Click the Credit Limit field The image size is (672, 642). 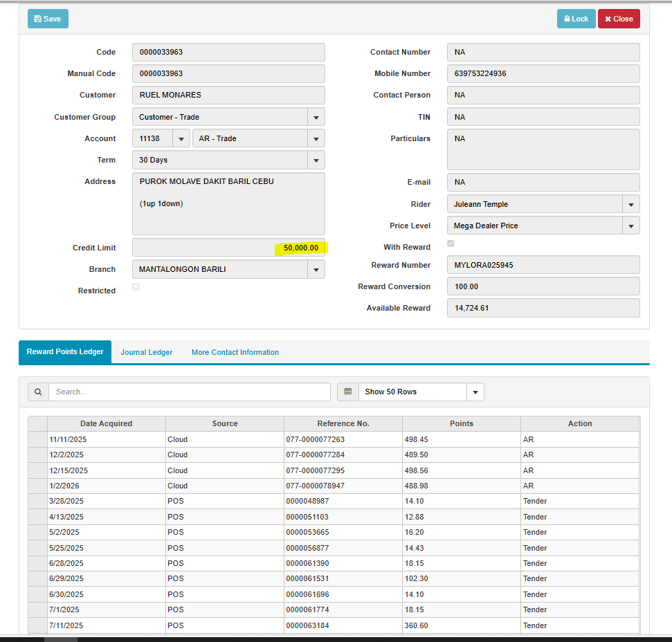pyautogui.click(x=228, y=248)
